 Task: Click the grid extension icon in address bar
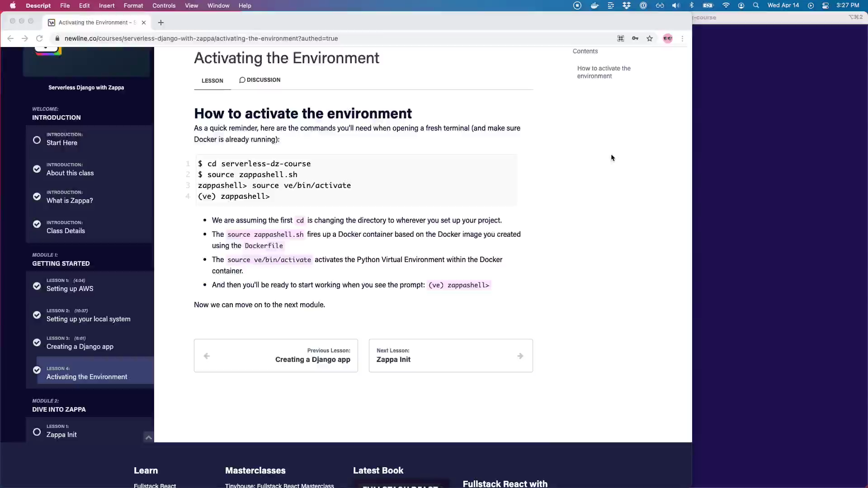point(621,38)
